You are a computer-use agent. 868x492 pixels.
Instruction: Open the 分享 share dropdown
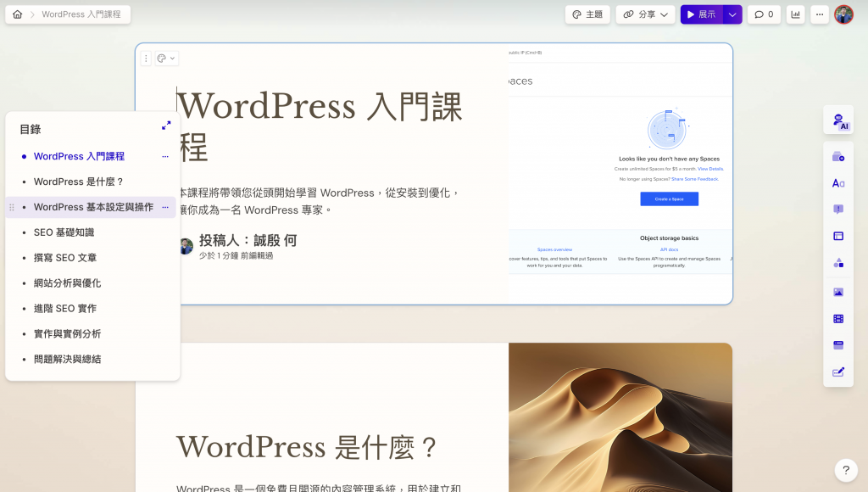(645, 14)
